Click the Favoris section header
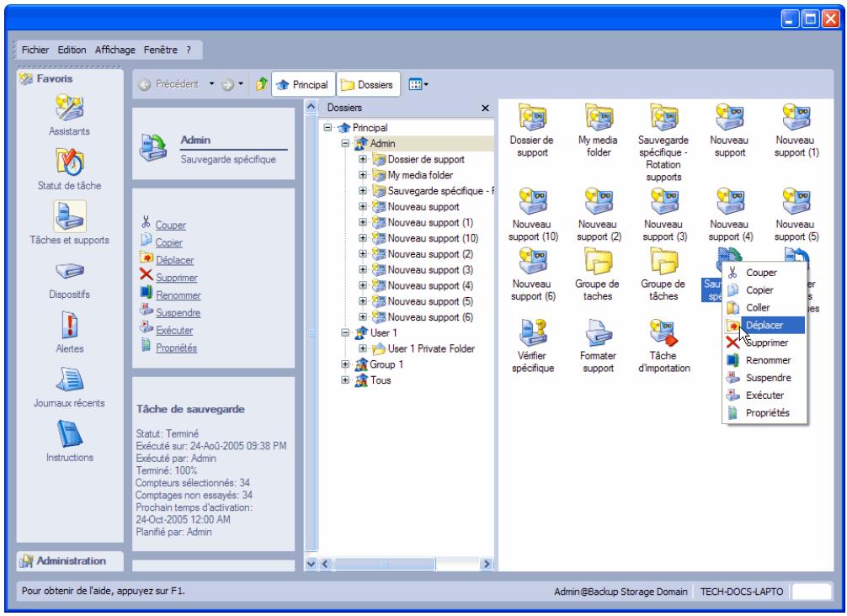Screen dimensions: 847x616 coord(70,79)
